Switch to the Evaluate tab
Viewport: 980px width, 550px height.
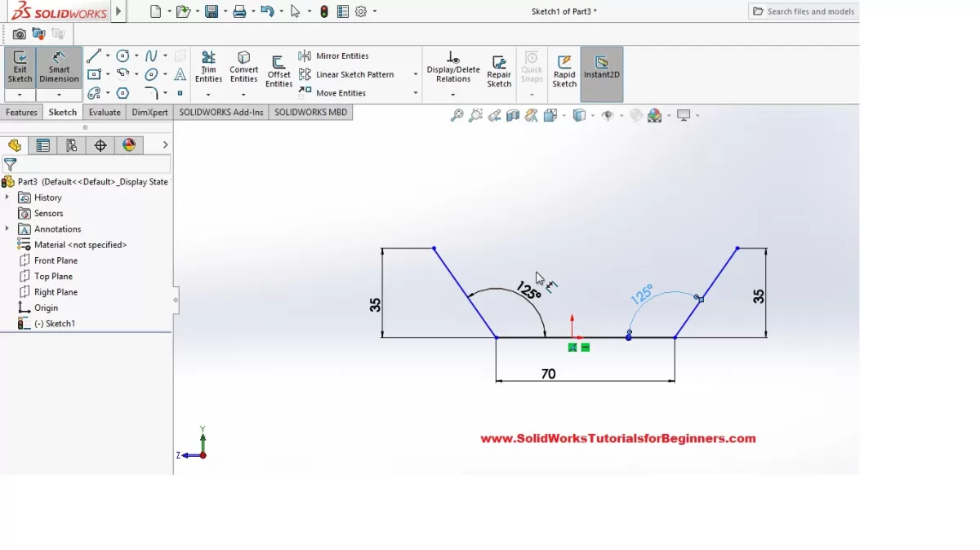coord(105,113)
